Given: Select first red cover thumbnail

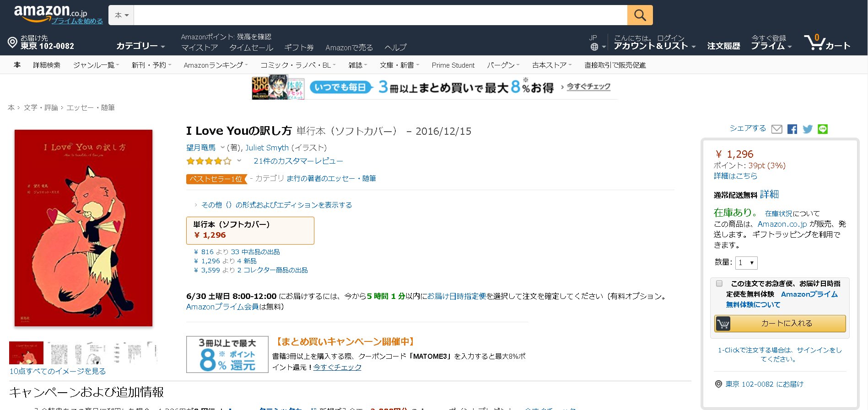Looking at the screenshot, I should [26, 353].
